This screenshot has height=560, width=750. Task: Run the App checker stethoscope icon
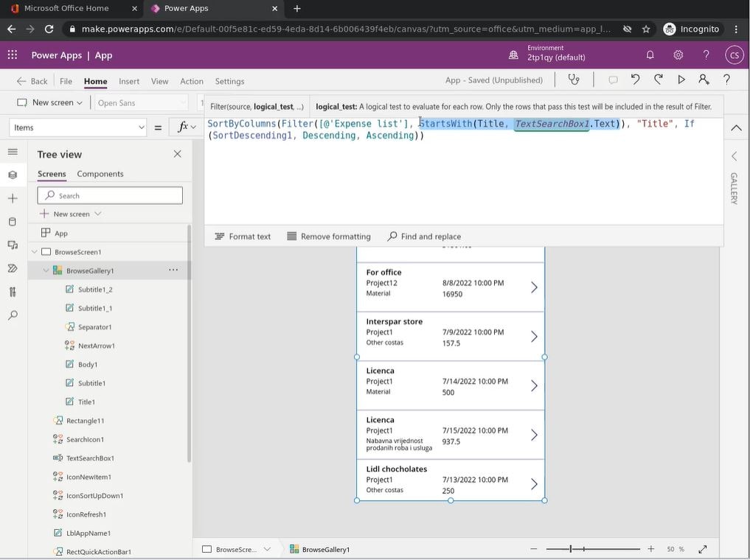574,80
